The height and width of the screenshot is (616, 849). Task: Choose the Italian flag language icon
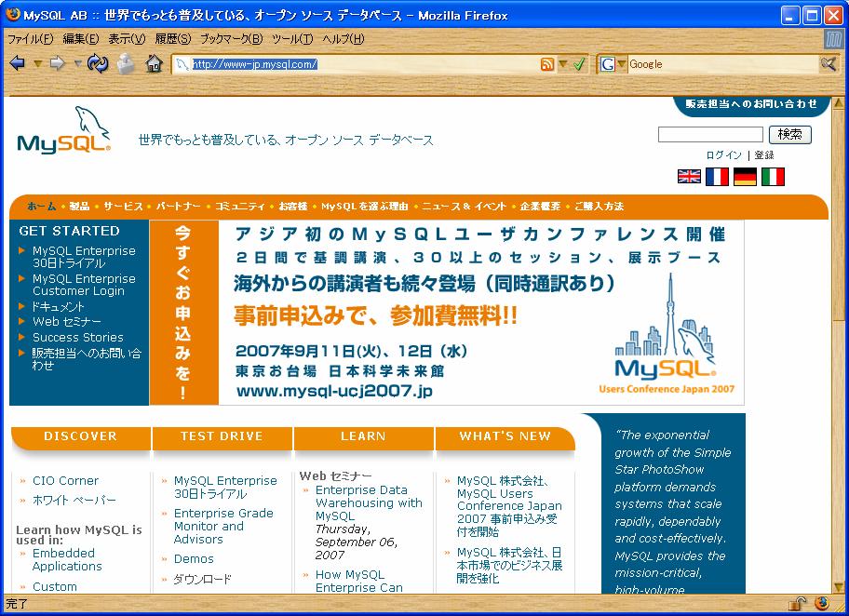[773, 177]
